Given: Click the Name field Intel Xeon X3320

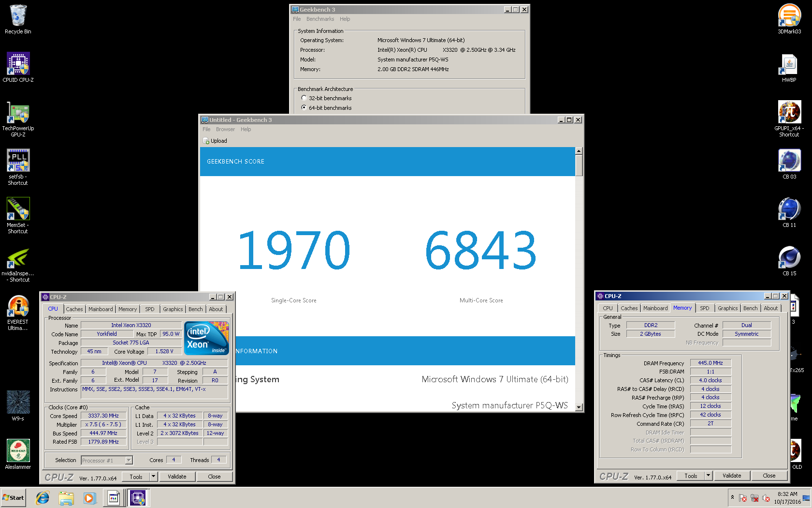Looking at the screenshot, I should [131, 325].
